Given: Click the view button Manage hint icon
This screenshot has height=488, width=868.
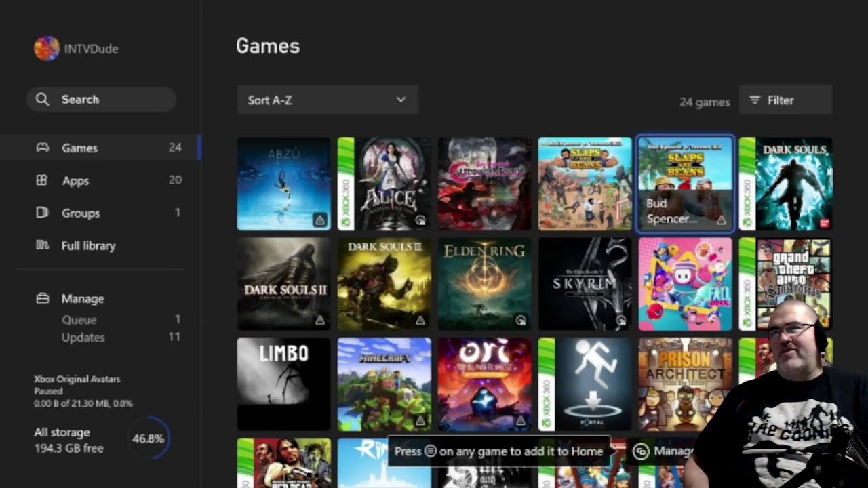Looking at the screenshot, I should click(x=641, y=451).
